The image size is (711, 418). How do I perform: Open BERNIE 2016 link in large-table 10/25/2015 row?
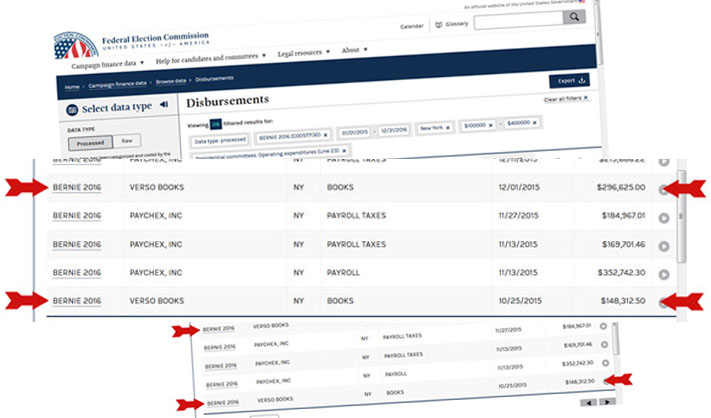click(x=77, y=301)
